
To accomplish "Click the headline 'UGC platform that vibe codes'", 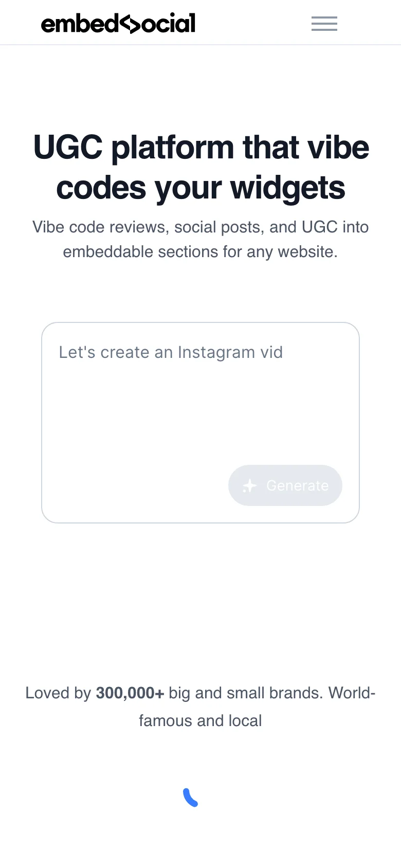I will [x=200, y=167].
